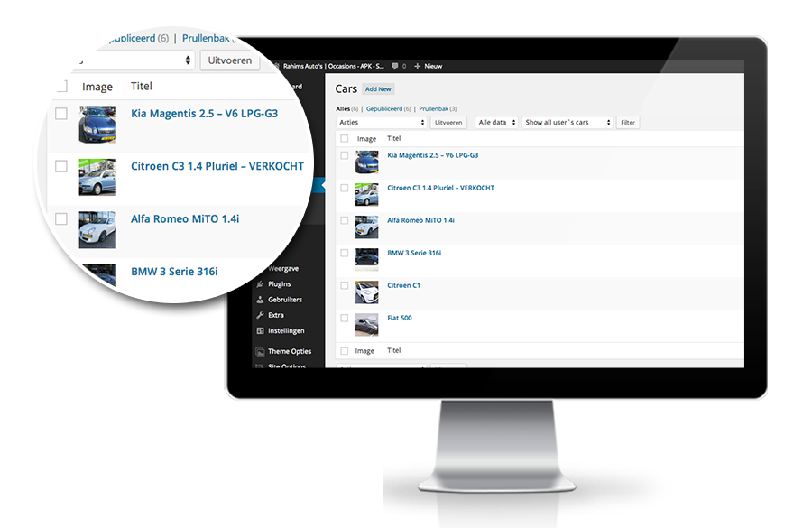Image resolution: width=812 pixels, height=528 pixels.
Task: Click Prullenbak link in magnified circle
Action: [206, 38]
